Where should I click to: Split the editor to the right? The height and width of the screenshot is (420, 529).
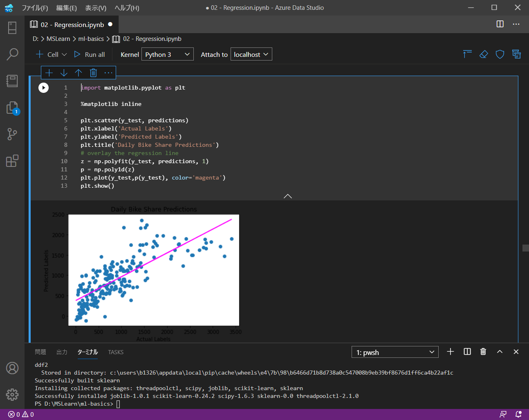(x=500, y=24)
